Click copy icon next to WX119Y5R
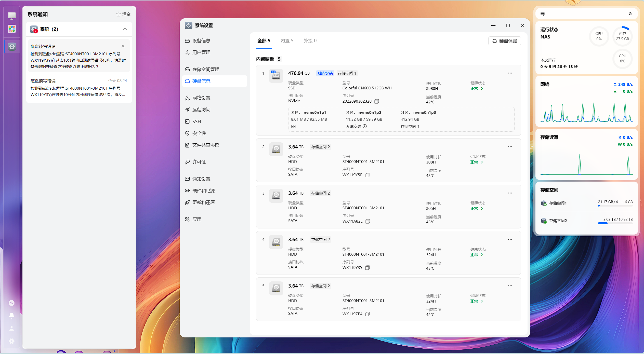644x354 pixels. point(367,175)
